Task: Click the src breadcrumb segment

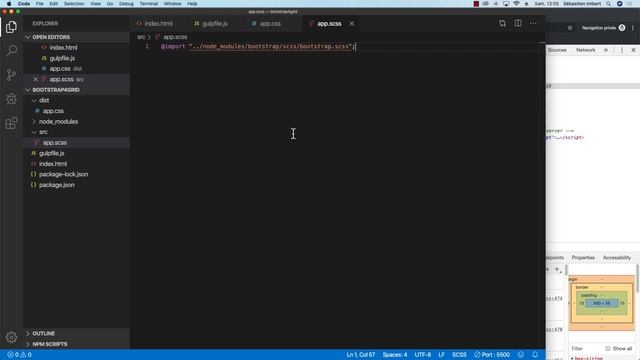Action: coord(141,37)
